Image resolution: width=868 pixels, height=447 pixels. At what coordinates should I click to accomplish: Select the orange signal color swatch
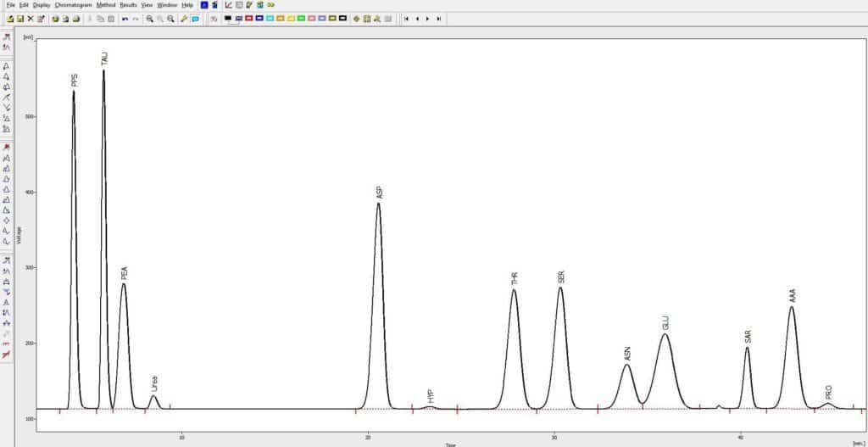pyautogui.click(x=280, y=19)
